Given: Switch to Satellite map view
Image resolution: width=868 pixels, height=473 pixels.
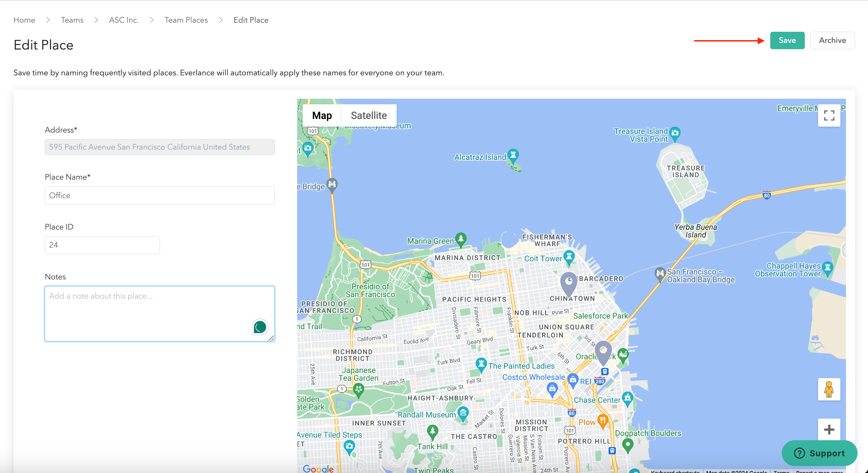Looking at the screenshot, I should [x=369, y=115].
